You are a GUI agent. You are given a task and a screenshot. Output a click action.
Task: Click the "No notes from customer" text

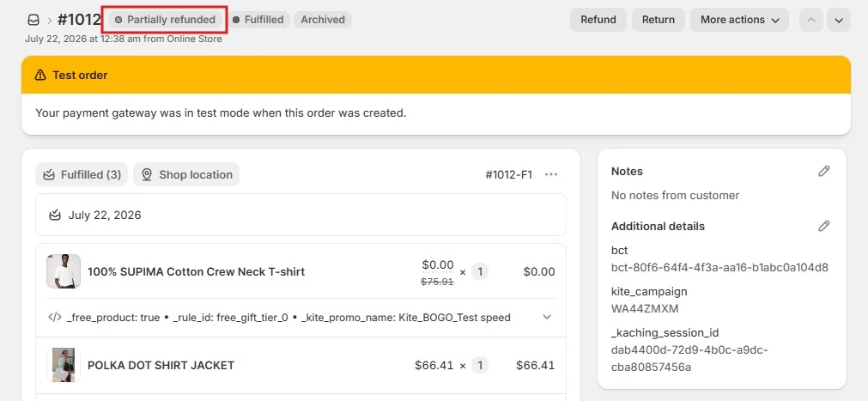pos(675,195)
